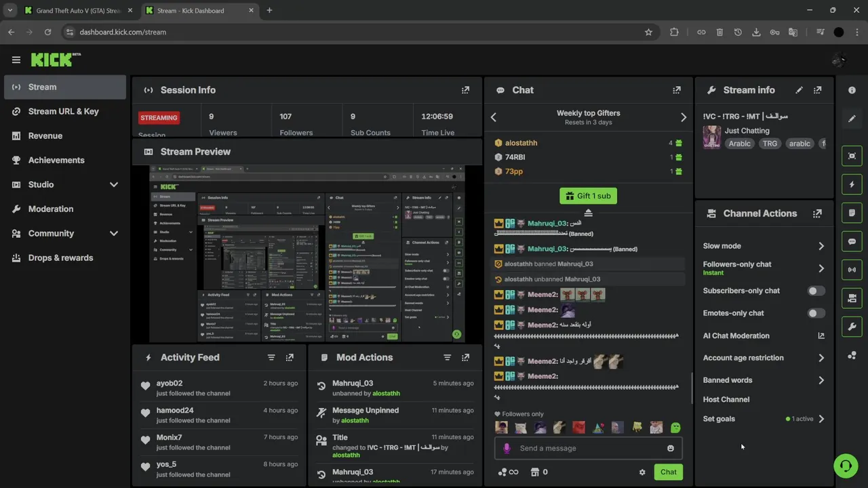
Task: Click the purple microphone icon in message box
Action: 507,448
